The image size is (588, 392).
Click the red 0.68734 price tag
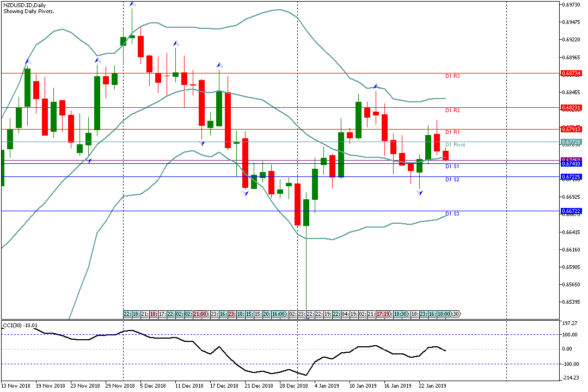pyautogui.click(x=571, y=73)
